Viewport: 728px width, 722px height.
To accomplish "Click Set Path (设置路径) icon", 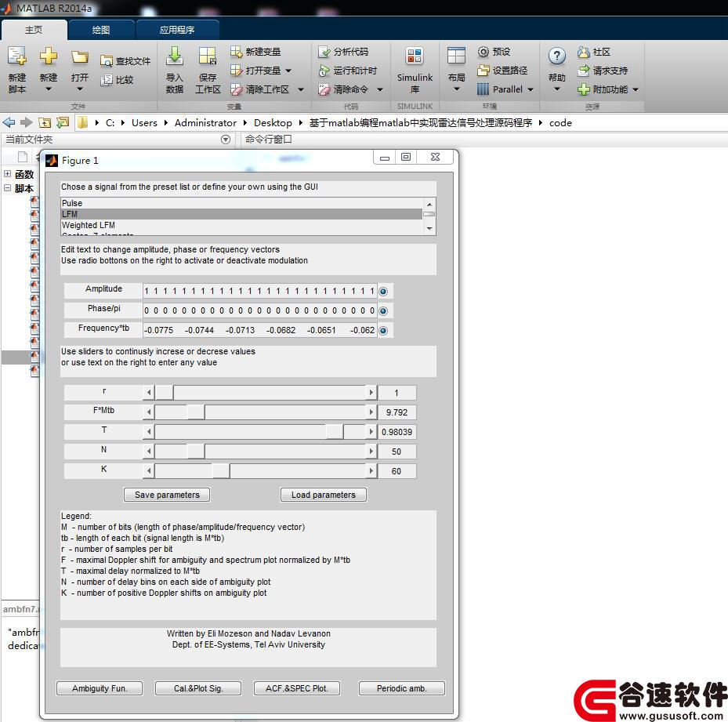I will tap(484, 71).
